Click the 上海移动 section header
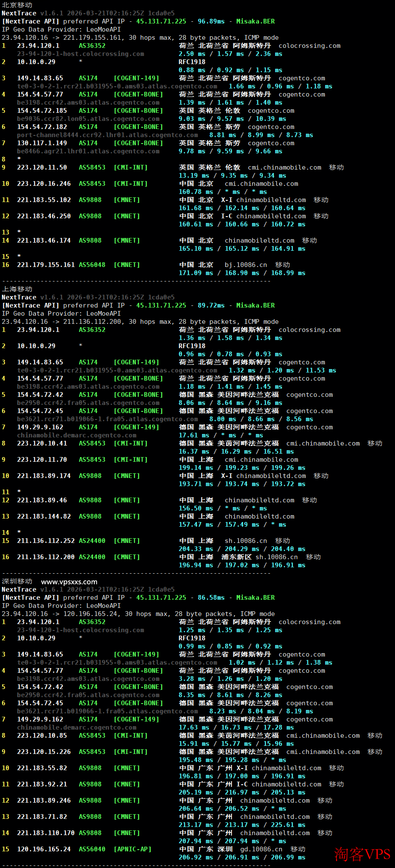395x868 pixels. tap(17, 289)
